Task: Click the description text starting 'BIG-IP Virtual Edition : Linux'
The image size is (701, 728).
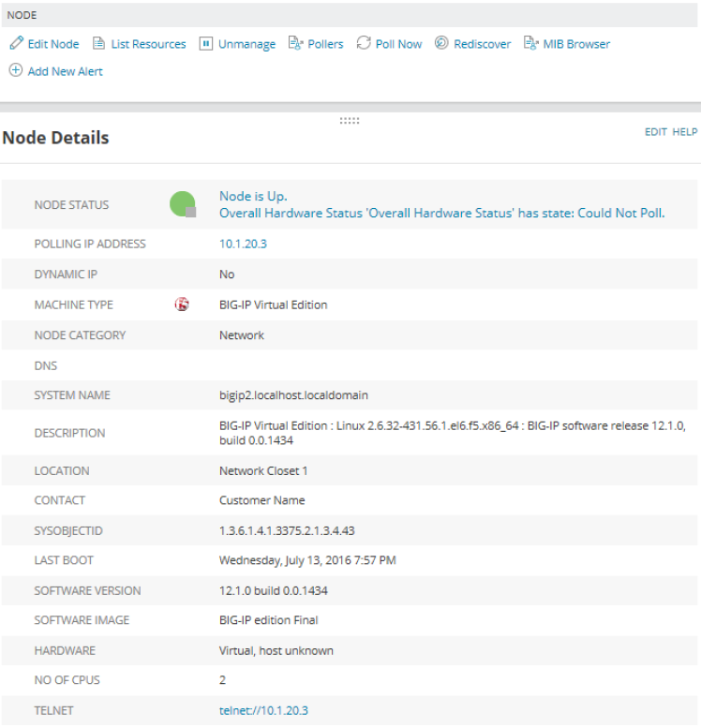Action: tap(453, 433)
